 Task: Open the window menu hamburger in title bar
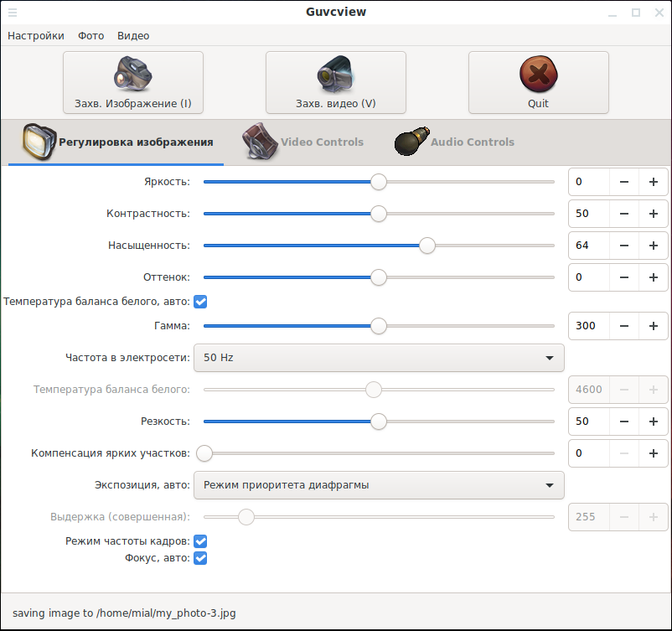[13, 12]
